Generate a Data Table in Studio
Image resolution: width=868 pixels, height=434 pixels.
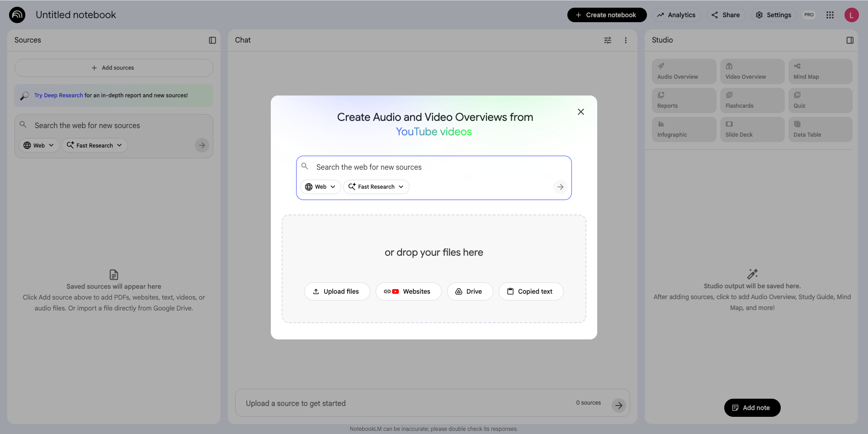[x=820, y=129]
